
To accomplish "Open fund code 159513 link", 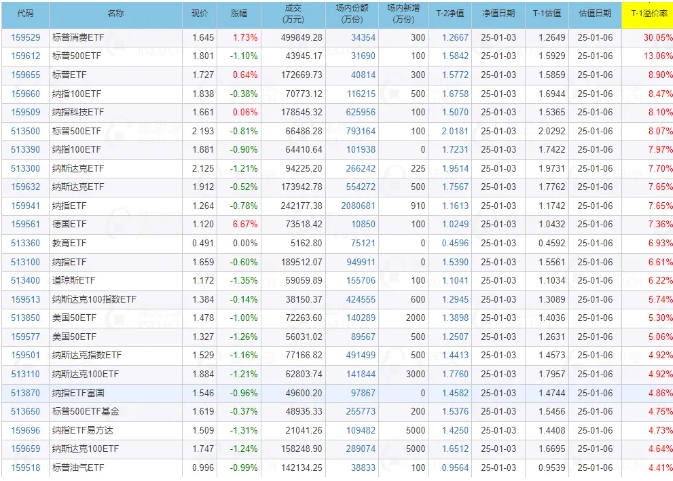I will [x=25, y=299].
